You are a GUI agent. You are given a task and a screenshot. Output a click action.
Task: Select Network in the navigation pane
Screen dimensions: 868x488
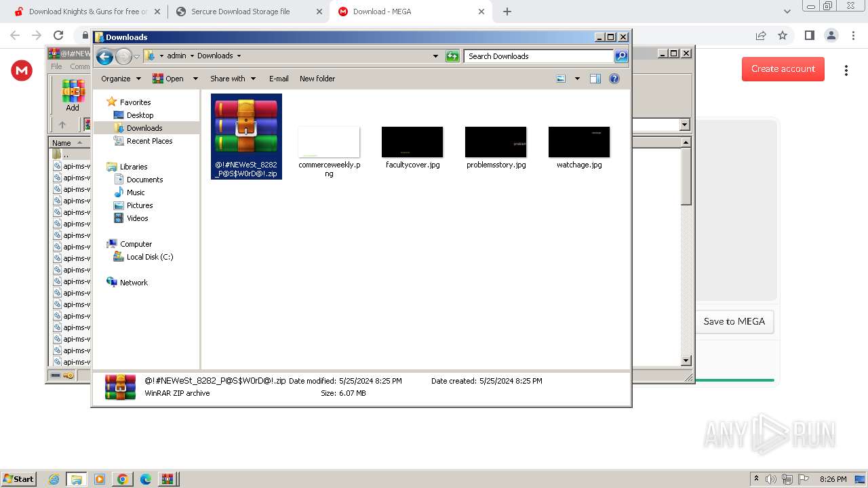pyautogui.click(x=134, y=283)
